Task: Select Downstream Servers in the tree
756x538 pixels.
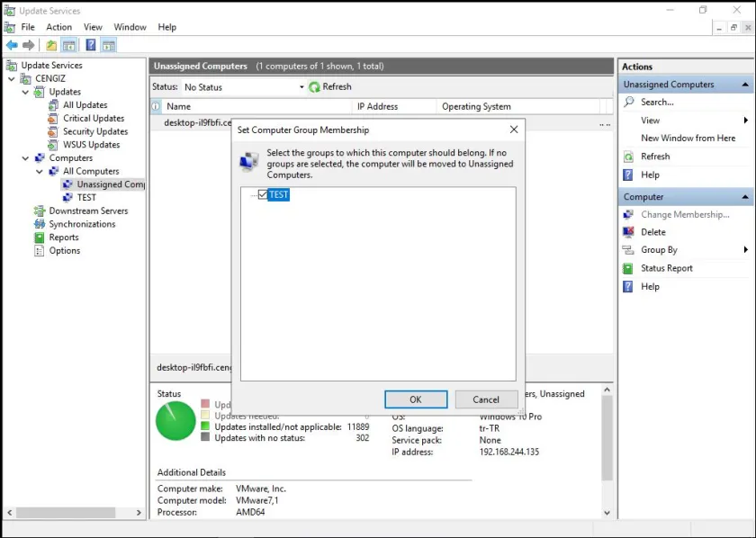Action: (x=87, y=211)
